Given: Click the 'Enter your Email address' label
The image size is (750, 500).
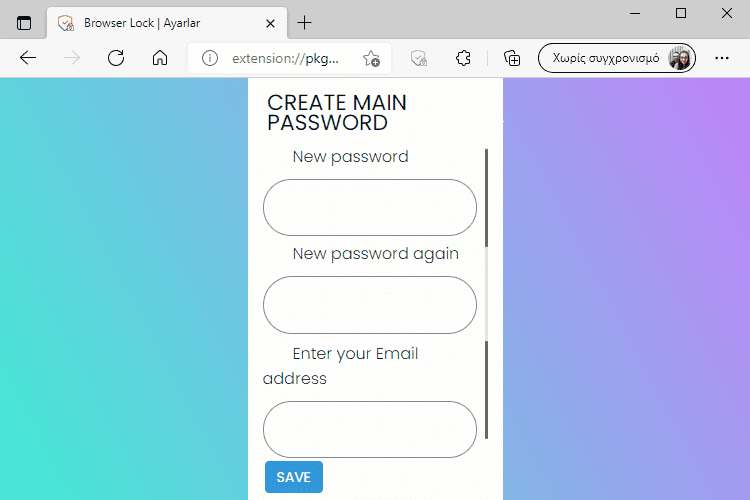Looking at the screenshot, I should (x=341, y=366).
